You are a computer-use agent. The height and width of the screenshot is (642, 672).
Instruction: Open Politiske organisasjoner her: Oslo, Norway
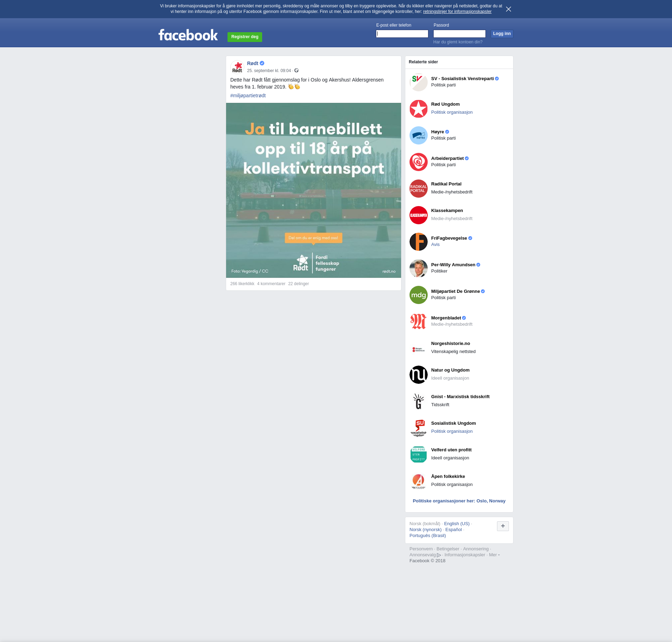[x=459, y=501]
